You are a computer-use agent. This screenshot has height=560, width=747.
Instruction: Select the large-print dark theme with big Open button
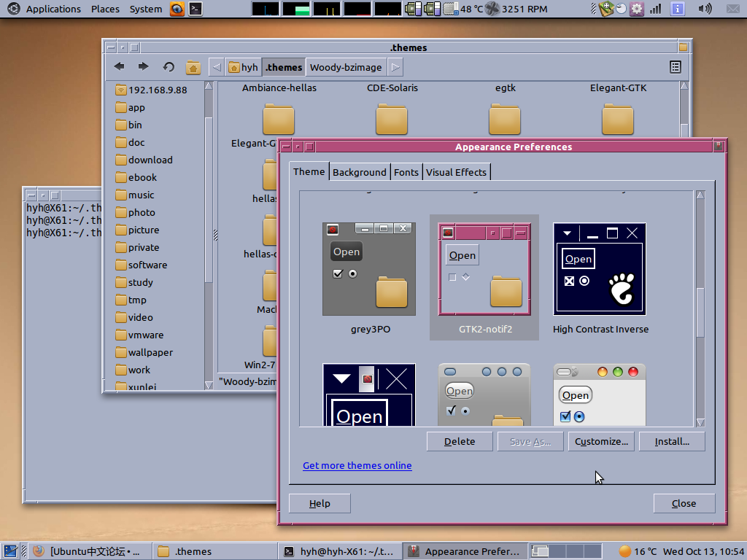(x=369, y=394)
